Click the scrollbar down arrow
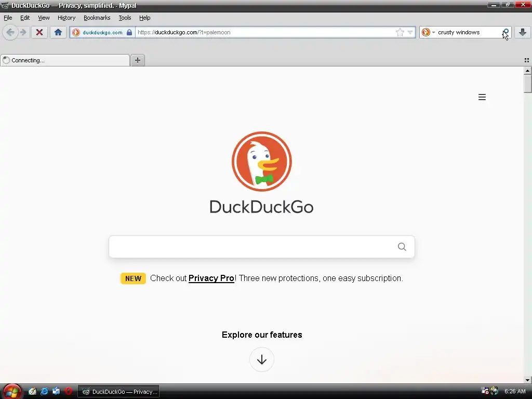 [x=527, y=380]
